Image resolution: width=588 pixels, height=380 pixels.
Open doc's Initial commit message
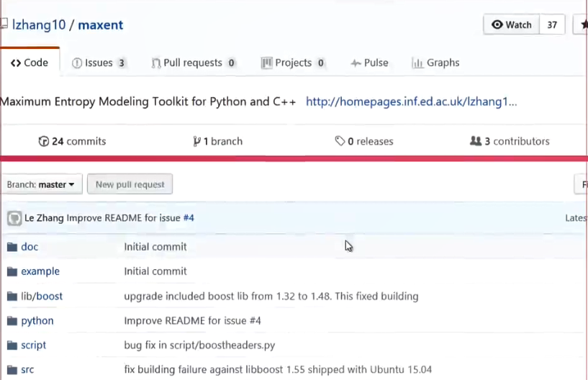155,247
